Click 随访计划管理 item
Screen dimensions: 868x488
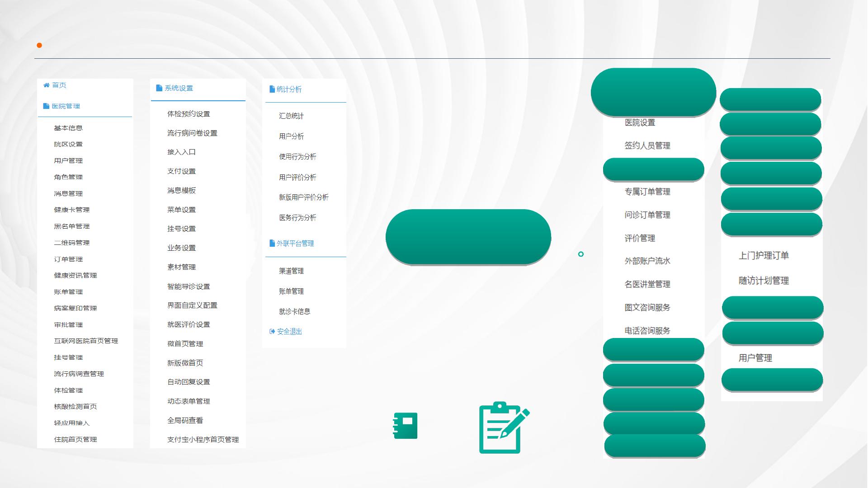point(764,281)
